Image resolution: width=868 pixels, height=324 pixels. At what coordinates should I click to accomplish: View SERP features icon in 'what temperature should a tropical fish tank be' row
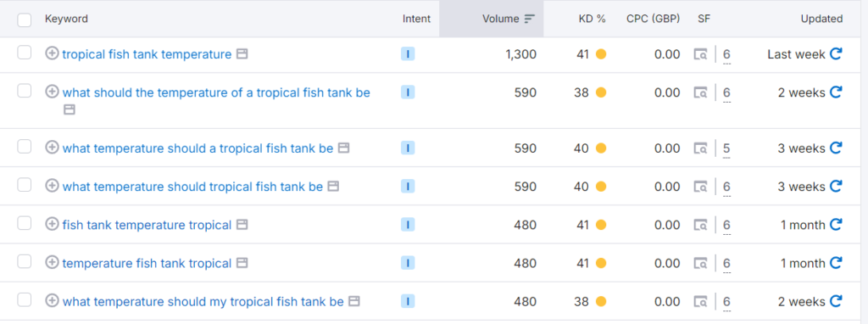701,148
